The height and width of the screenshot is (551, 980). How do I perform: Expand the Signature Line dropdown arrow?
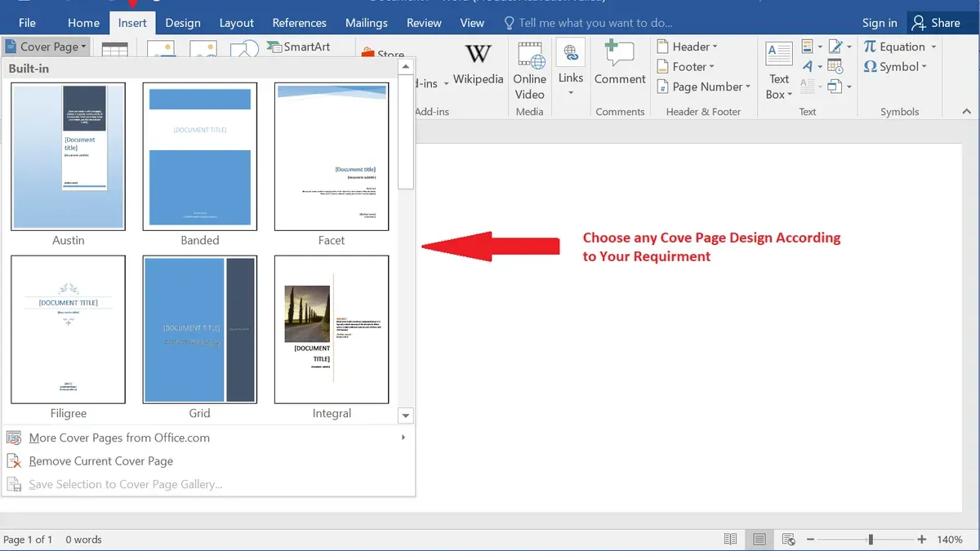tap(849, 47)
